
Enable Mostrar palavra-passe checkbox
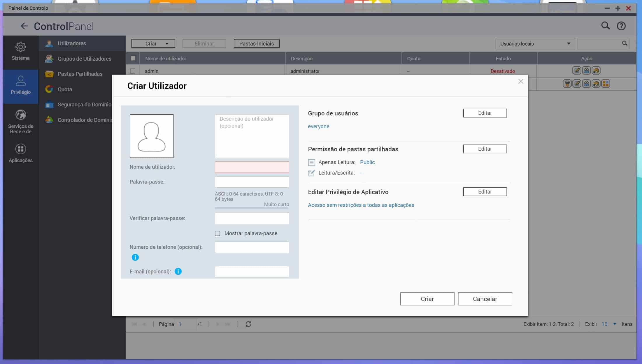point(217,233)
